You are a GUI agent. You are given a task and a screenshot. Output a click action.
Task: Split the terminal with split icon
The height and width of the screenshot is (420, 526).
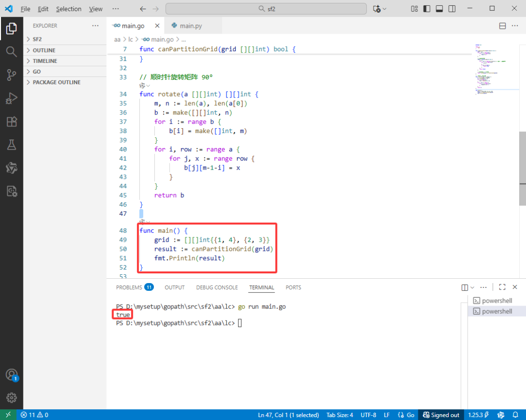[465, 287]
